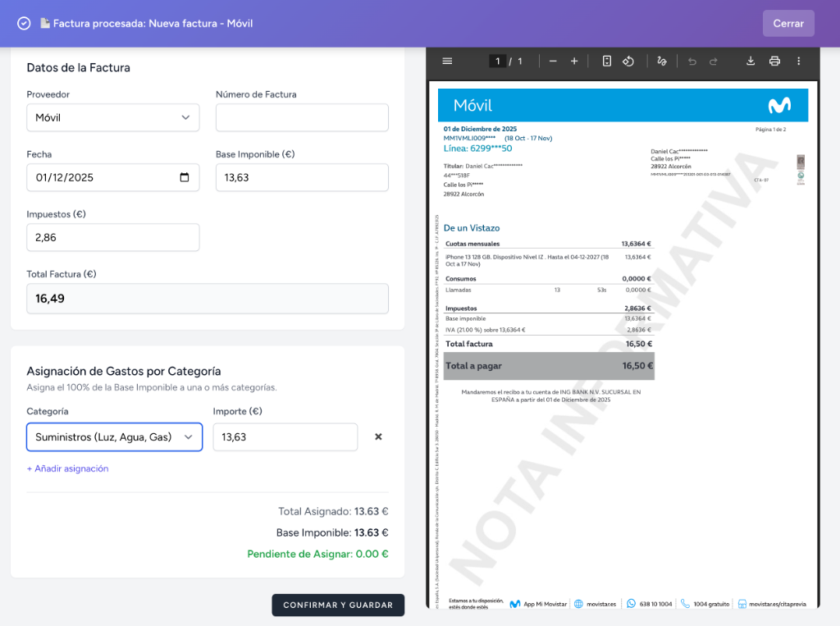The image size is (840, 626).
Task: Click the 'Pendiente de Asignar: 0.00 €' text
Action: (317, 554)
